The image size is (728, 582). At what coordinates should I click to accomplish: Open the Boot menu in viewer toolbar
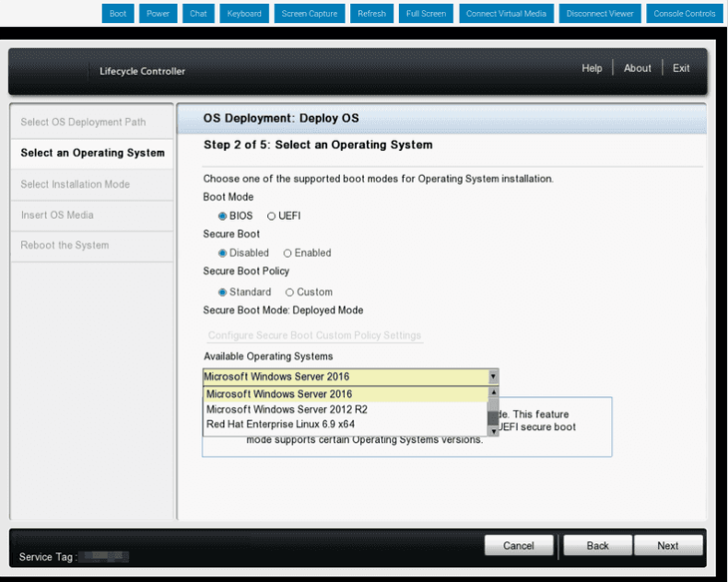click(118, 14)
